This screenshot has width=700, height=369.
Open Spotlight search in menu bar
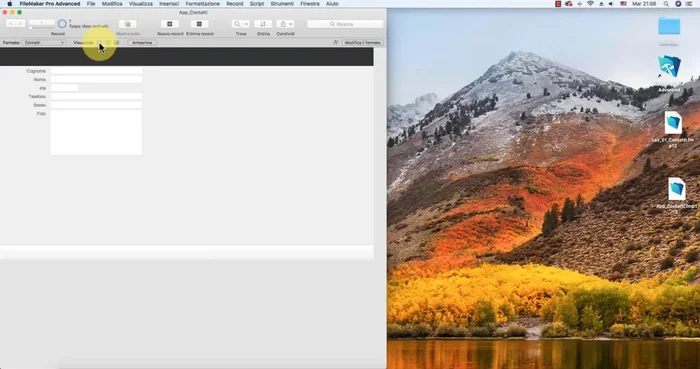666,4
